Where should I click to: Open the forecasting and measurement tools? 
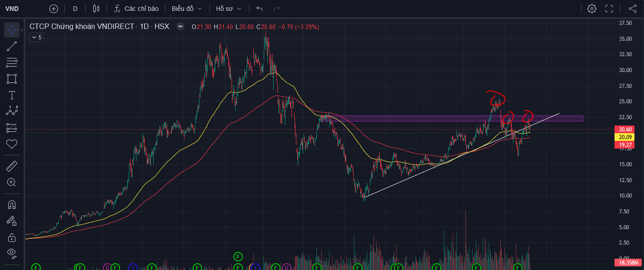click(12, 128)
